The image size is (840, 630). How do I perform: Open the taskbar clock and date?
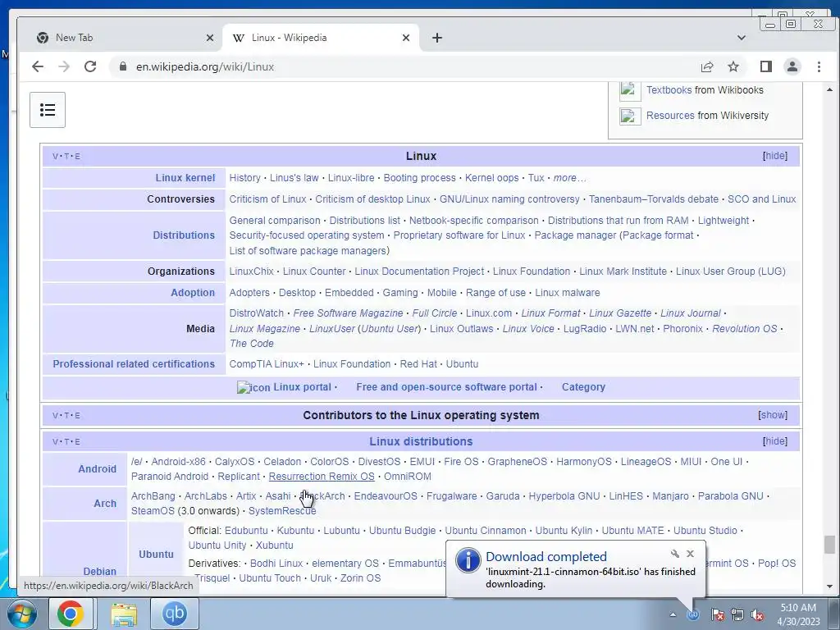(798, 614)
